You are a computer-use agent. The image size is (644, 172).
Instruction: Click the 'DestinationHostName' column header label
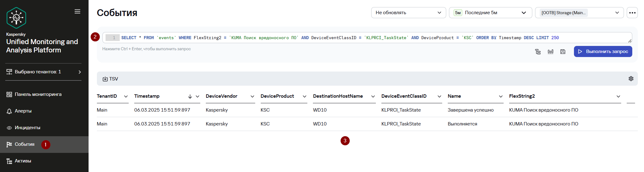[x=338, y=96]
